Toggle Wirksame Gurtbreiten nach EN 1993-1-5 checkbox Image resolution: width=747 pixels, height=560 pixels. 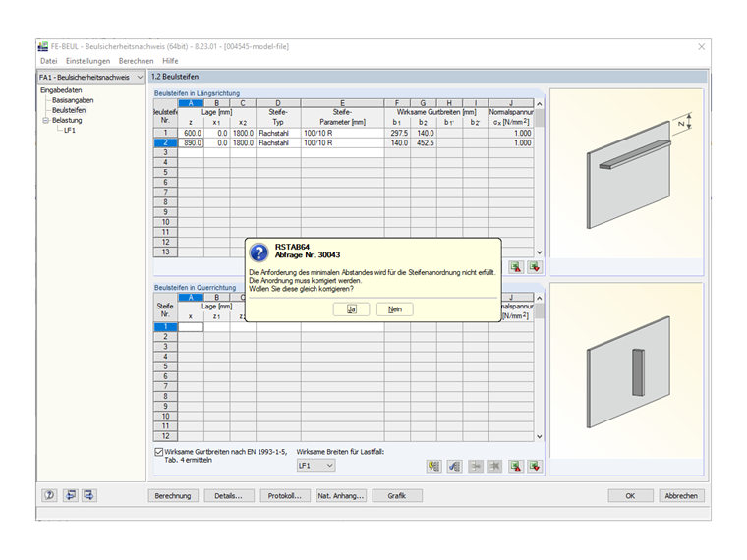tap(159, 452)
